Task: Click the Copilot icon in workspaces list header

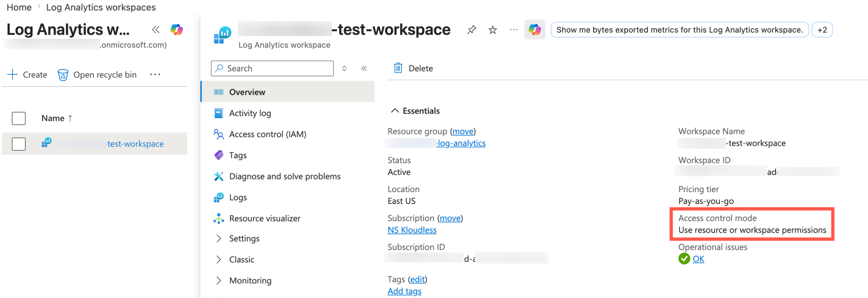Action: click(177, 30)
